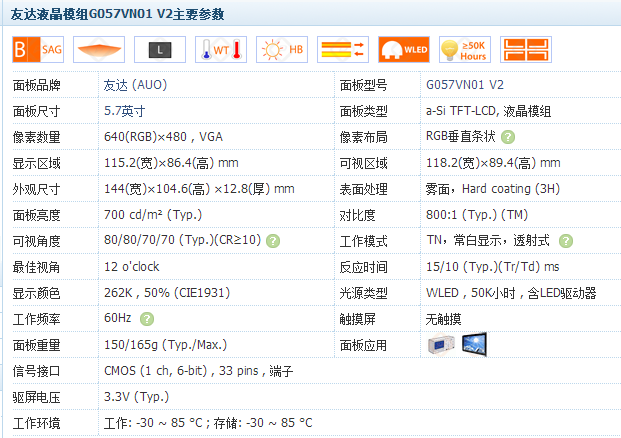Image resolution: width=621 pixels, height=438 pixels.
Task: Click help icon next to RGB垂直条状
Action: tap(508, 137)
